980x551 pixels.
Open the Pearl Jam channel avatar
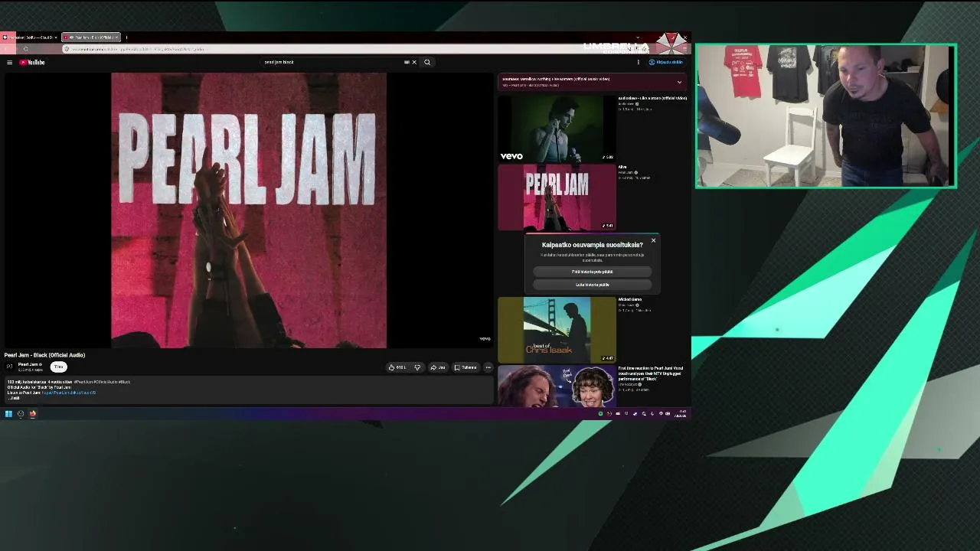10,367
